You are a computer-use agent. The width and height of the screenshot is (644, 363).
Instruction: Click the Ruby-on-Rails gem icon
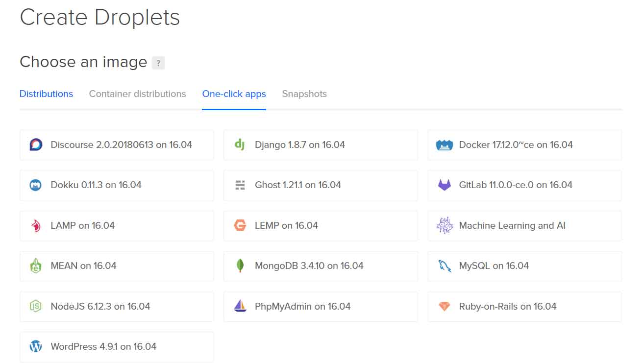(x=444, y=306)
